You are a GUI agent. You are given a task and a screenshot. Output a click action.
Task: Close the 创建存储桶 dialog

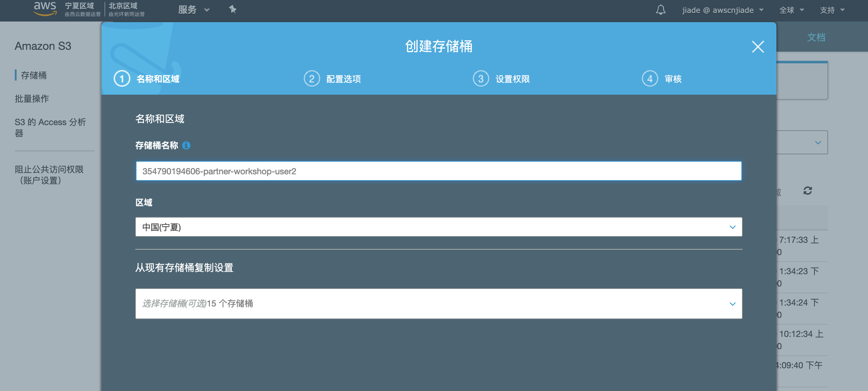point(758,47)
